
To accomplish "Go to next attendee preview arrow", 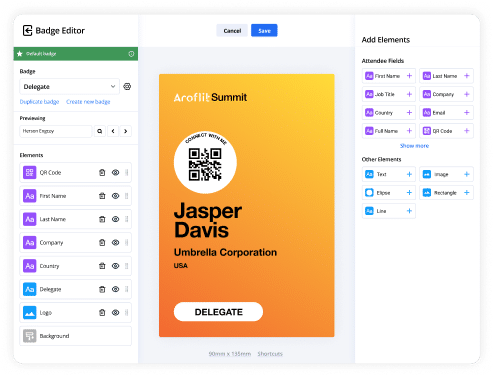I will [126, 131].
